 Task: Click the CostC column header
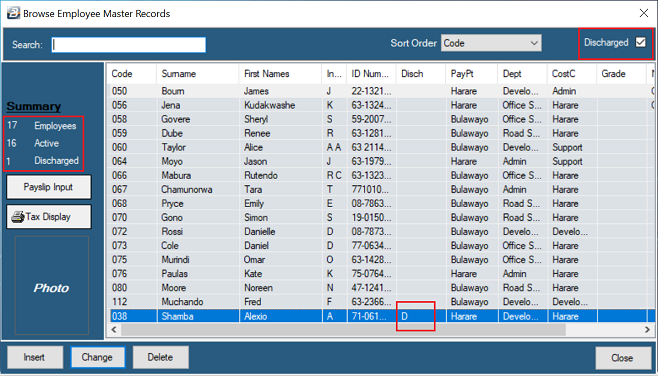tap(572, 74)
